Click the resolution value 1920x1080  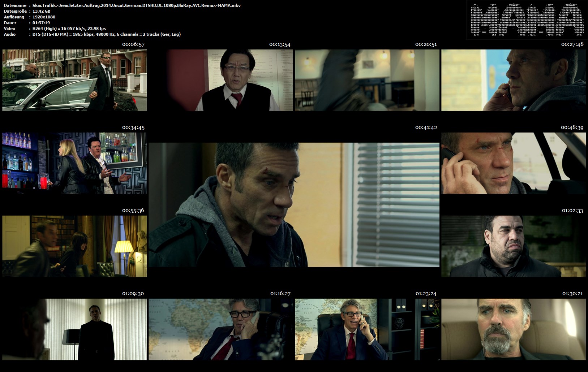pyautogui.click(x=44, y=17)
